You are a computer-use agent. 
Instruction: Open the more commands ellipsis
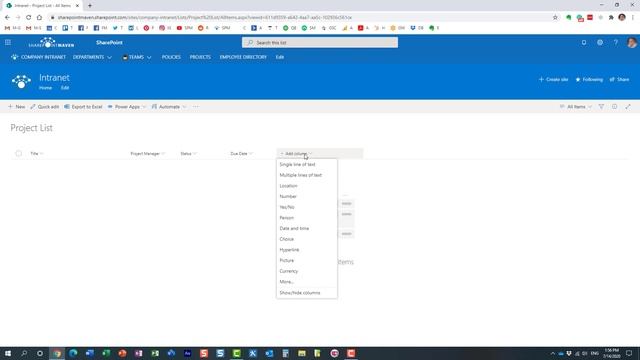[x=196, y=107]
